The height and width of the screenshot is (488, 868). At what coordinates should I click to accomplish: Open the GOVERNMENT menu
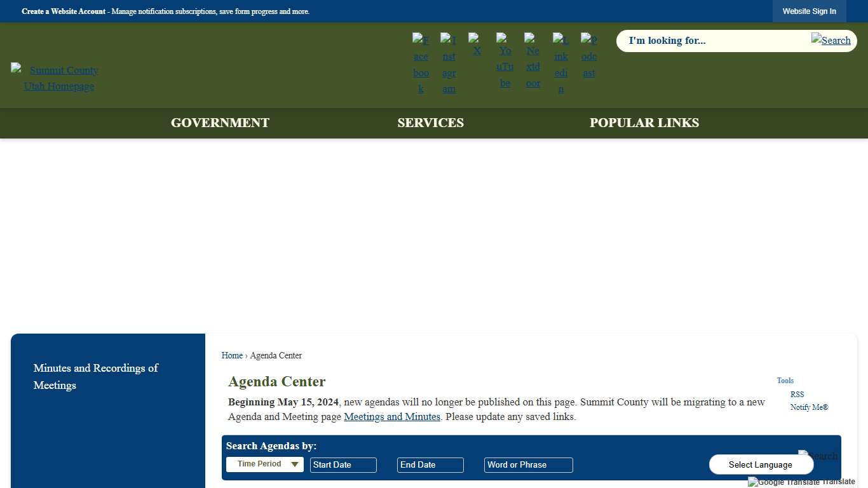click(220, 123)
